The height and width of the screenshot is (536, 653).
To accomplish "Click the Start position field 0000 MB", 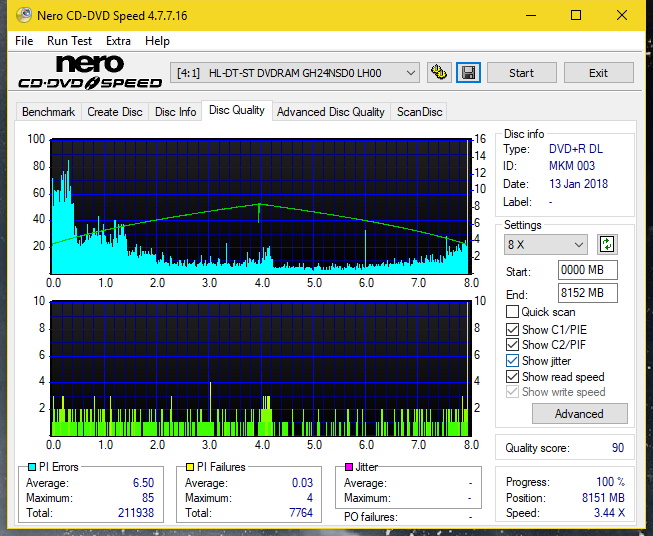I will pyautogui.click(x=587, y=270).
